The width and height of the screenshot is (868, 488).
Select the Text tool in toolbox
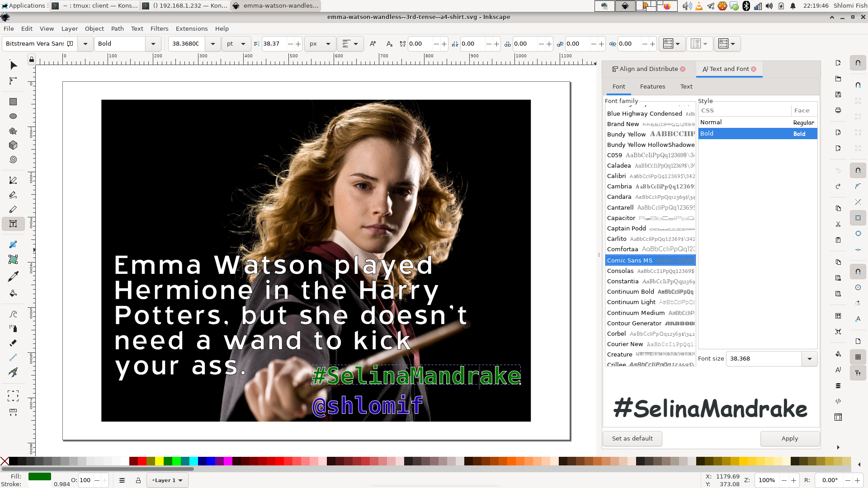coord(13,224)
